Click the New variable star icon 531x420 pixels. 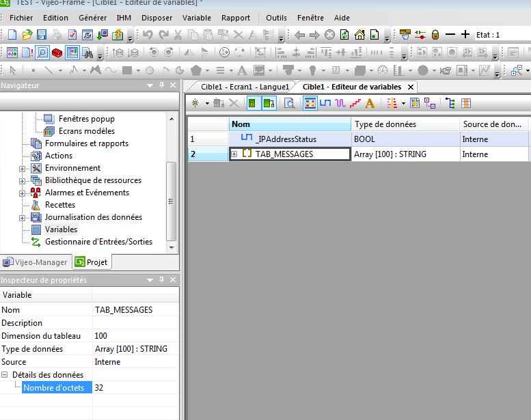195,103
